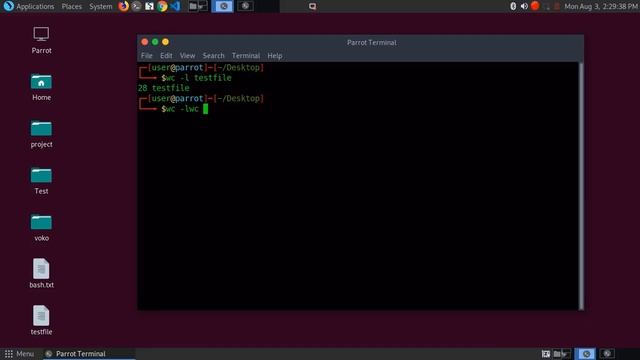Open the Applications menu
The image size is (640, 360).
tap(35, 7)
